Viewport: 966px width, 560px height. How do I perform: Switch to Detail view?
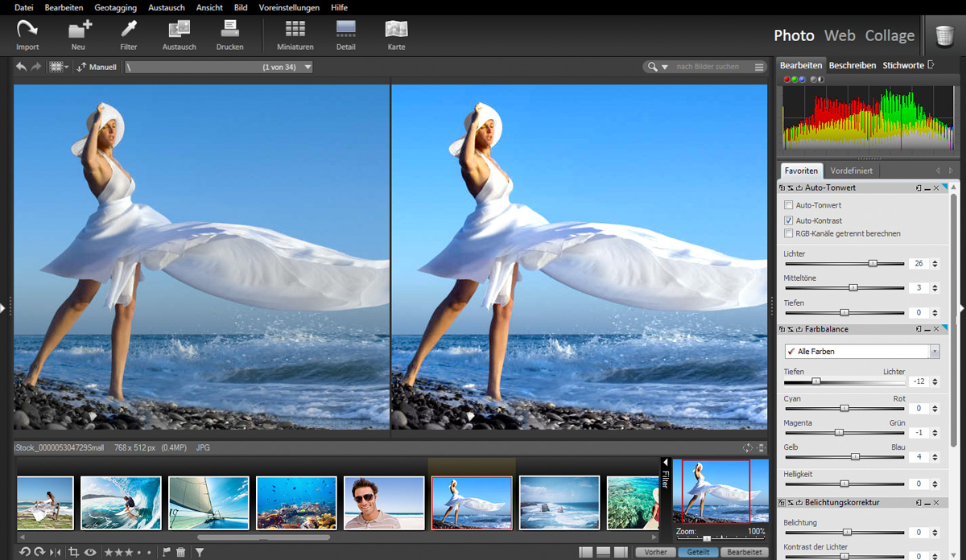click(x=346, y=35)
